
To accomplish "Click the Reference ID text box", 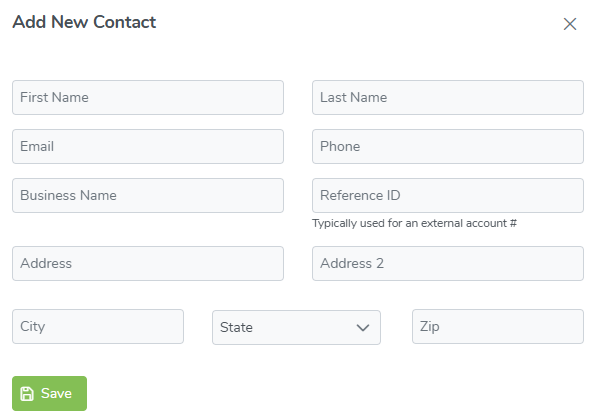I will (448, 195).
